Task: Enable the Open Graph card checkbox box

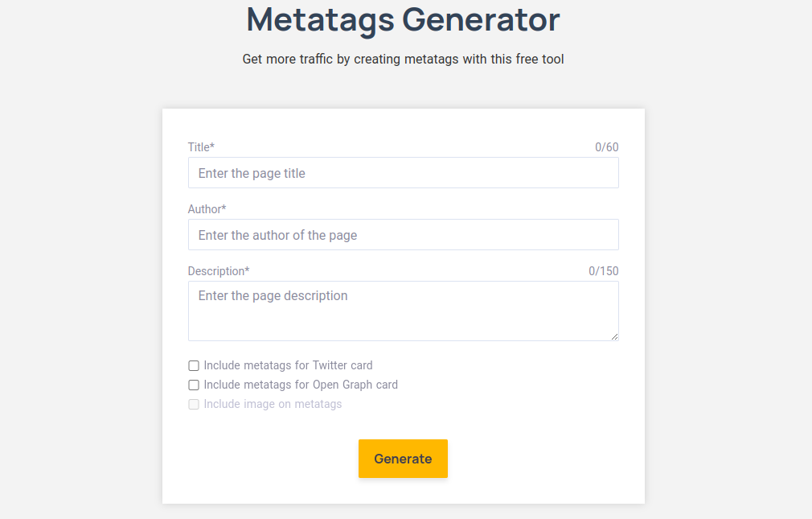Action: (x=194, y=385)
